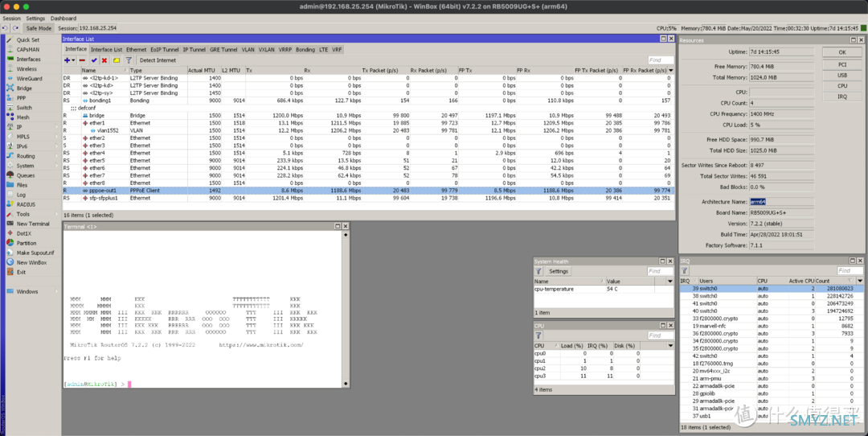Click the redo arrow in top toolbar
Image resolution: width=868 pixels, height=436 pixels.
pos(15,27)
